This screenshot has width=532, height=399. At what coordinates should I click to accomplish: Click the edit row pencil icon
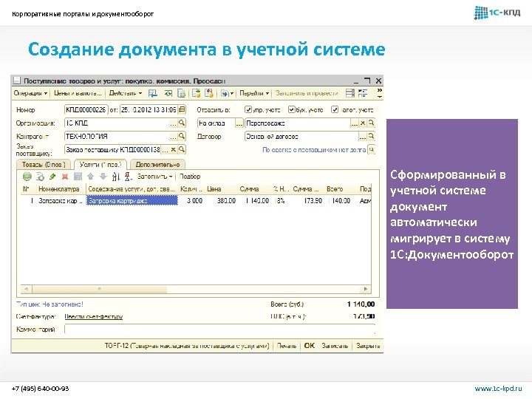(52, 177)
